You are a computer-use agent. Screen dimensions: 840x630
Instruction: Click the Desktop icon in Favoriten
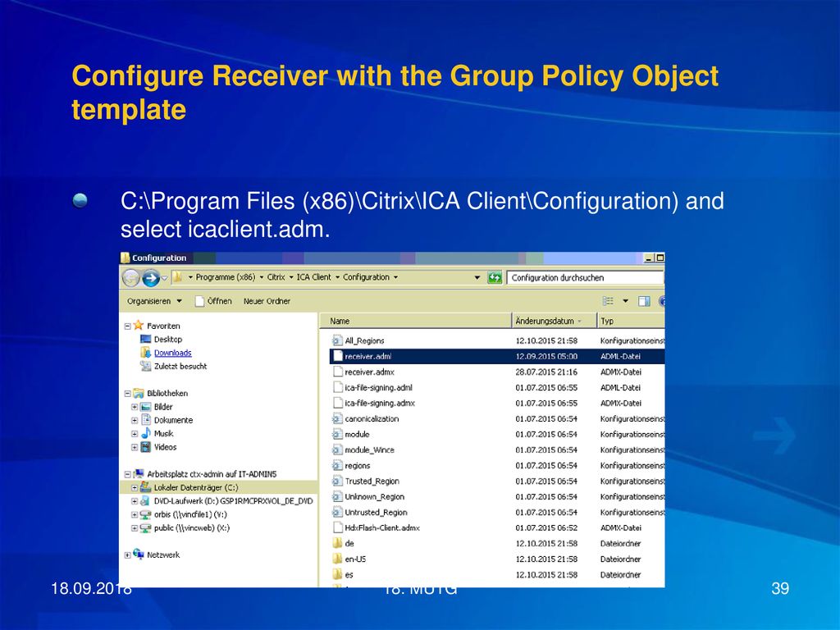click(x=145, y=339)
